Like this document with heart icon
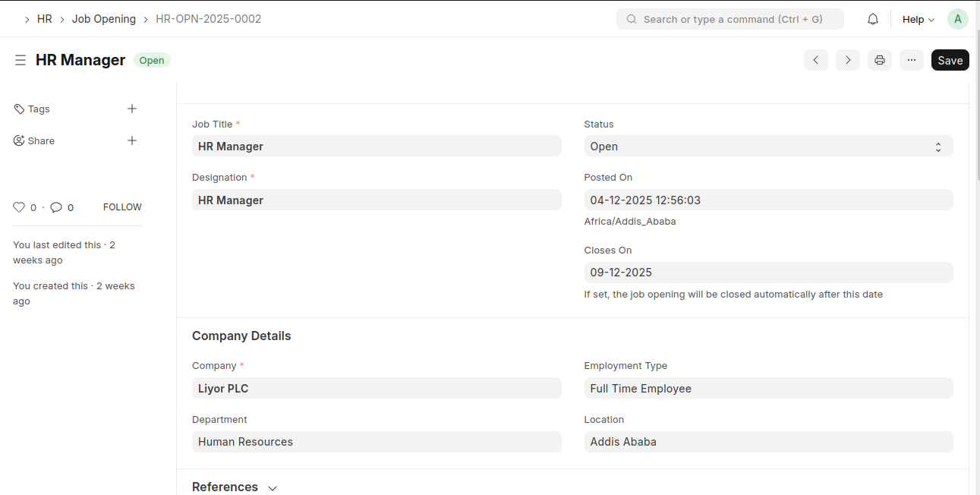 pos(20,207)
